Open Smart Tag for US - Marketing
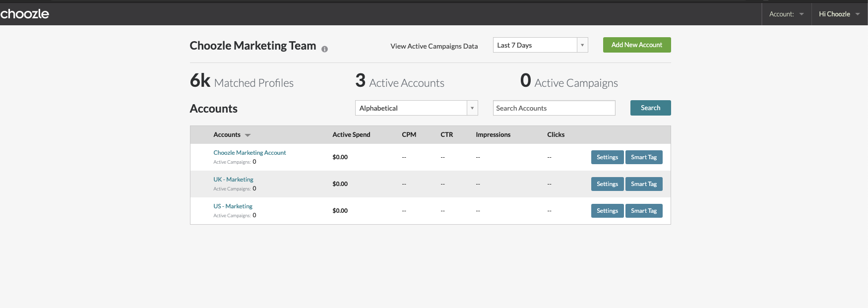 pyautogui.click(x=644, y=211)
